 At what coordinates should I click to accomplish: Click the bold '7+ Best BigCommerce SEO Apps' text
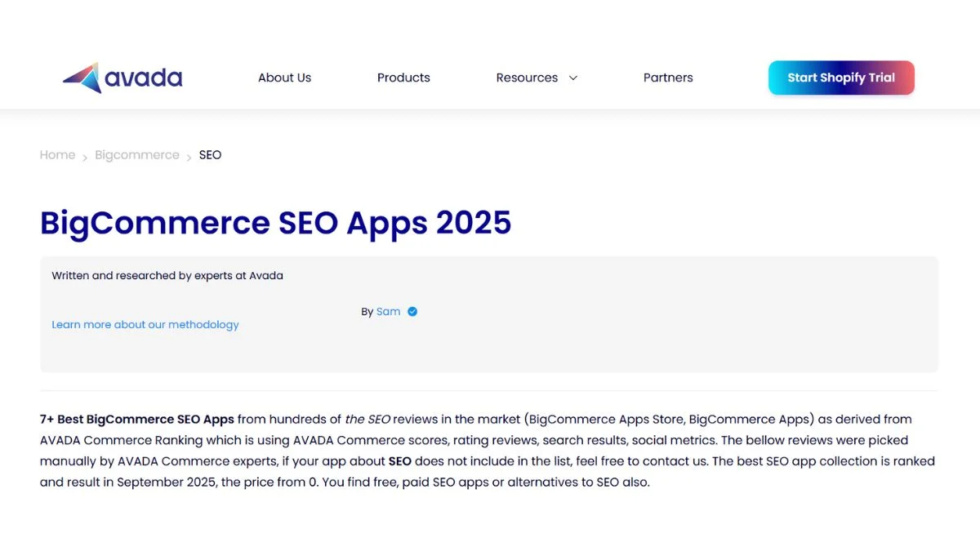(x=137, y=419)
